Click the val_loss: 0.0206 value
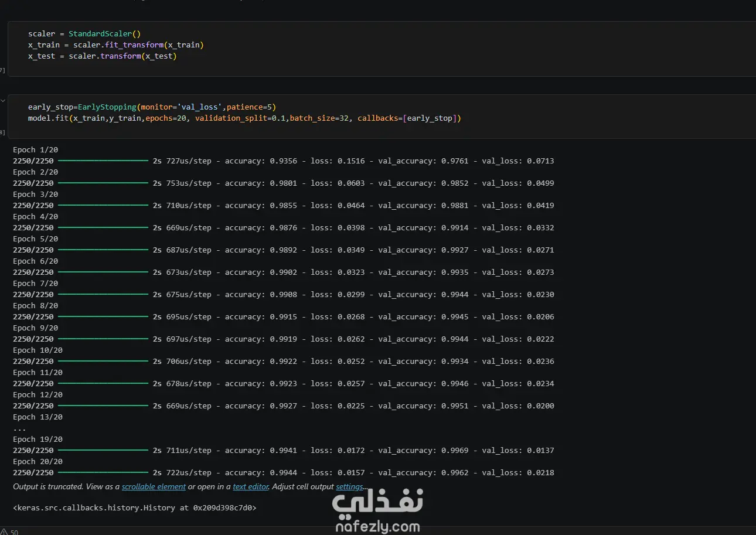Viewport: 756px width, 535px height. [x=517, y=317]
